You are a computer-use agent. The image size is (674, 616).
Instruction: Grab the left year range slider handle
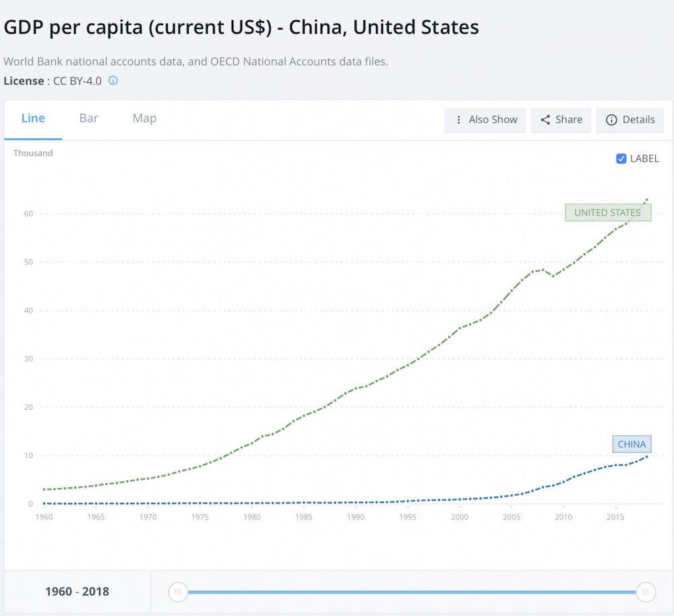178,592
